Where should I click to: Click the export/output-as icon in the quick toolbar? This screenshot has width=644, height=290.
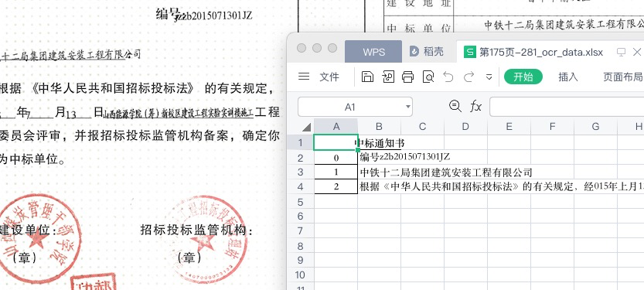tap(388, 77)
